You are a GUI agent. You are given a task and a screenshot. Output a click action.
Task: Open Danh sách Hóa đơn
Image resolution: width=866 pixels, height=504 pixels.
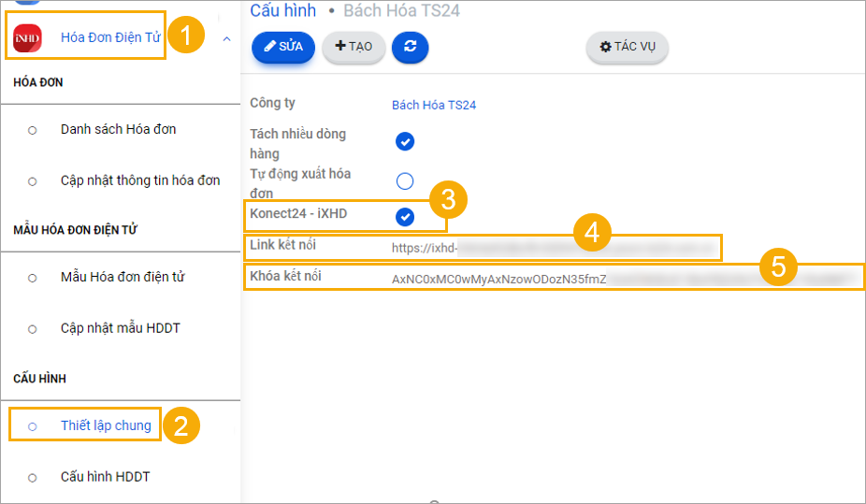click(118, 129)
